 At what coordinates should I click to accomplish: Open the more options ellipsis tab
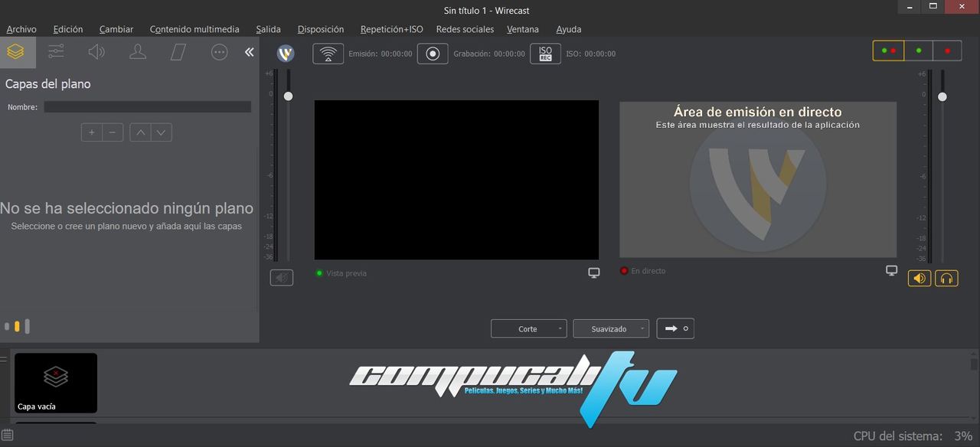coord(220,52)
